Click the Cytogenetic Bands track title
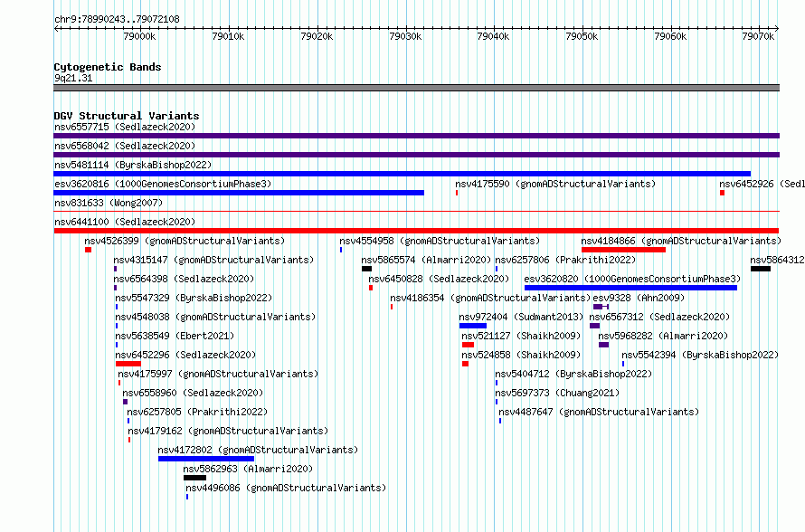 pyautogui.click(x=108, y=67)
